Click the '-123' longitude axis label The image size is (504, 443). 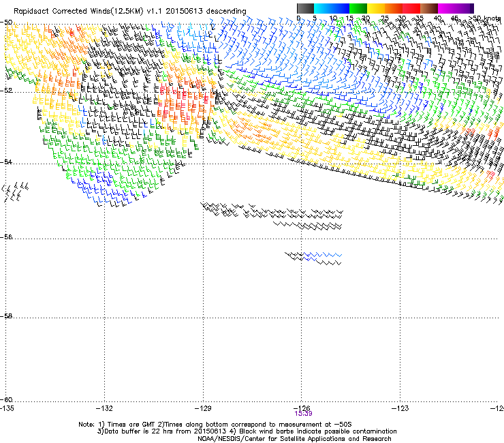click(x=400, y=408)
